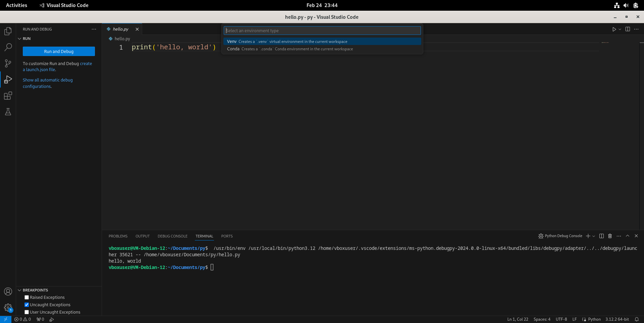Switch to the DEBUG CONSOLE tab
The image size is (644, 323).
(172, 236)
